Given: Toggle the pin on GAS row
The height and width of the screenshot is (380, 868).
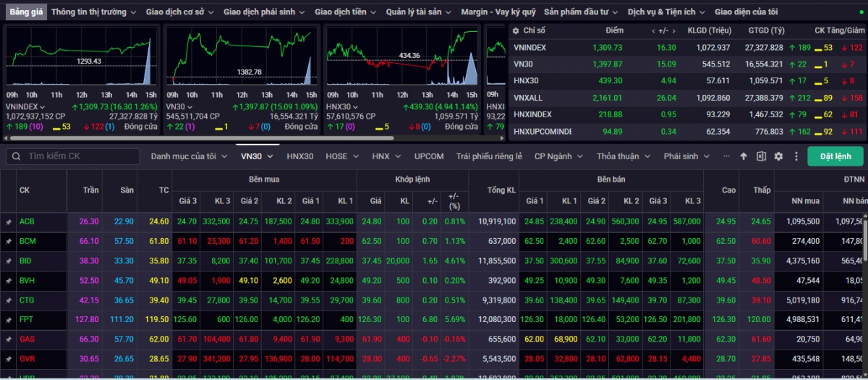Looking at the screenshot, I should pos(9,339).
